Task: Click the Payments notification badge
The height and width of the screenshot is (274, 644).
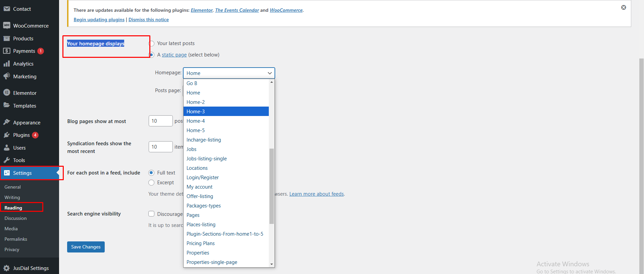Action: pyautogui.click(x=41, y=51)
